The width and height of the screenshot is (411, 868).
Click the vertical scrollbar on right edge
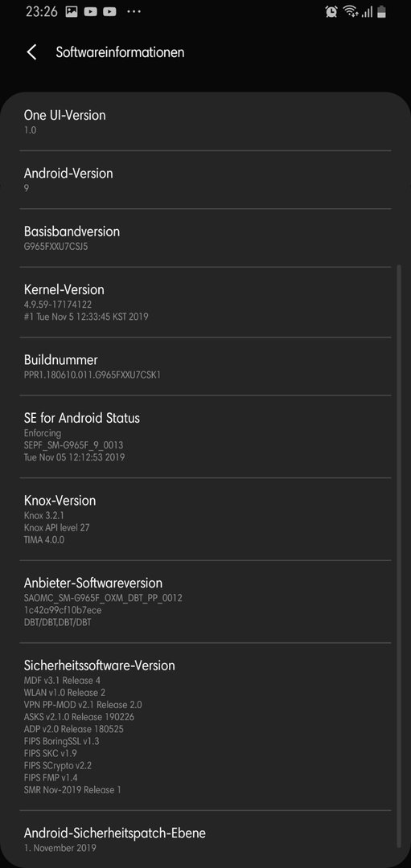coord(398,555)
